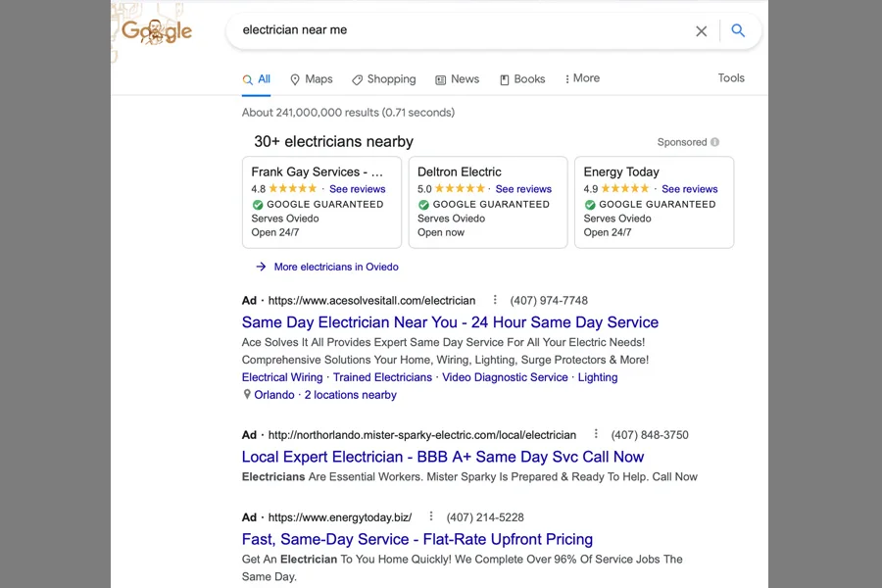This screenshot has height=588, width=882.
Task: Clear the search box with the X icon
Action: click(701, 31)
